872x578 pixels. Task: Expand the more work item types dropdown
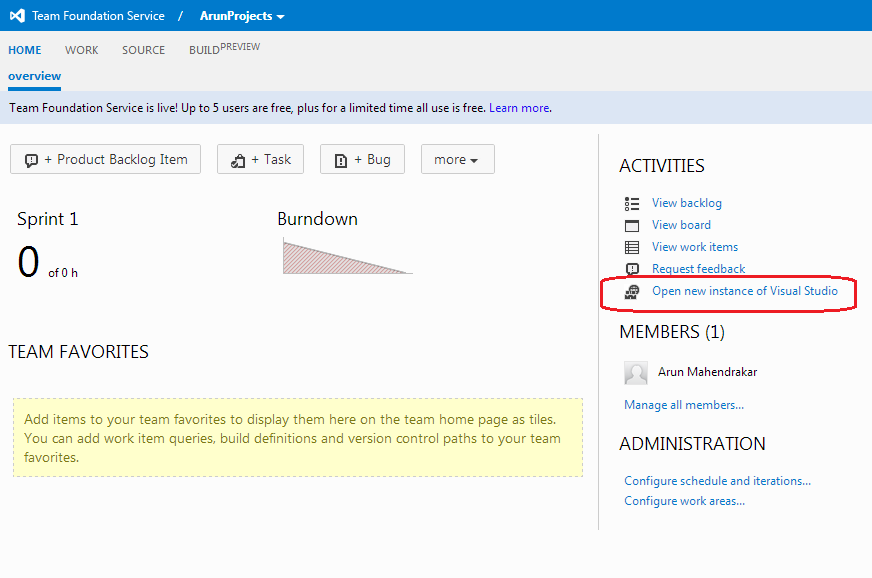458,159
